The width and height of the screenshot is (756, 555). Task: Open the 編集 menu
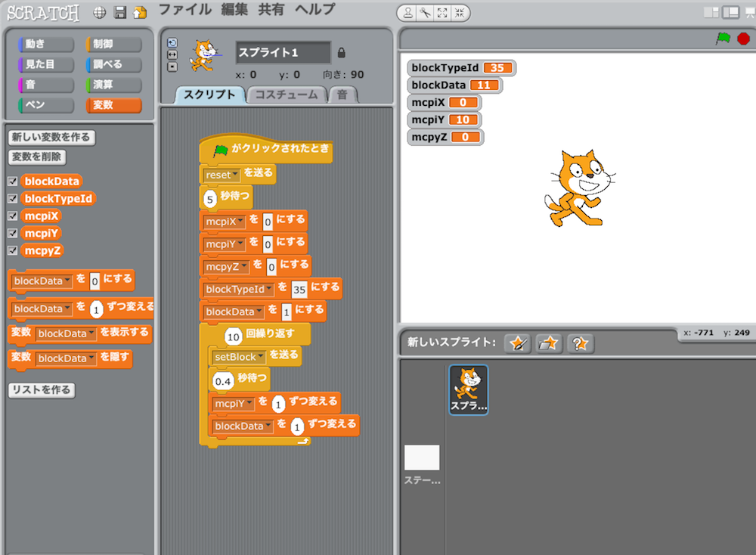pyautogui.click(x=234, y=10)
